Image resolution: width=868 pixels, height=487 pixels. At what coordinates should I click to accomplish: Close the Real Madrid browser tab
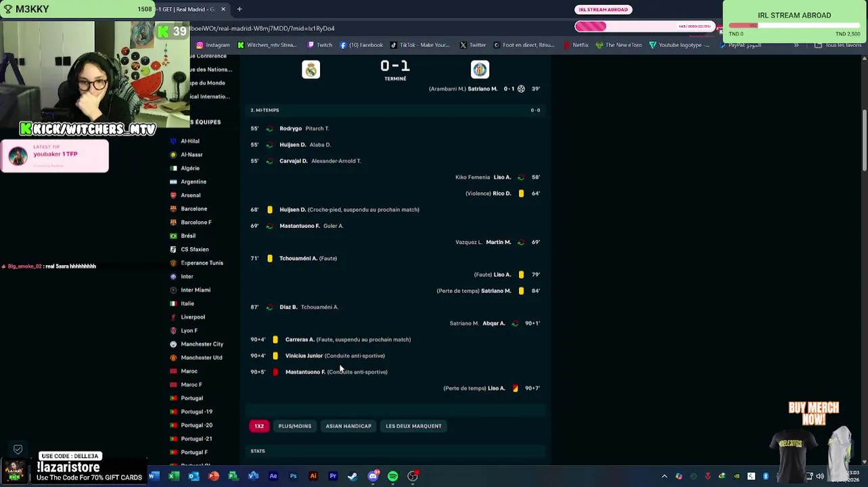[223, 9]
